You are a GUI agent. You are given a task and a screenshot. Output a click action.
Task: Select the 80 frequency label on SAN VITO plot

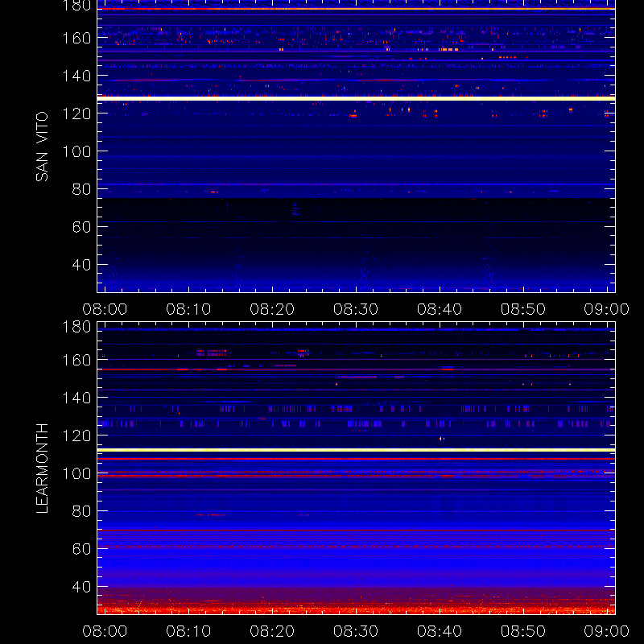tap(81, 189)
